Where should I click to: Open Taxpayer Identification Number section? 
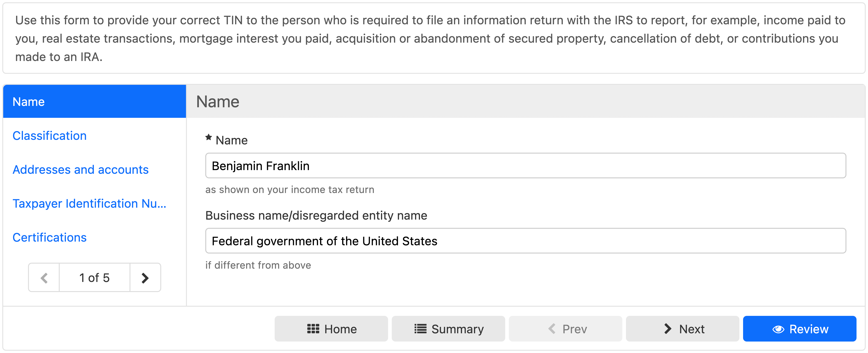coord(89,204)
